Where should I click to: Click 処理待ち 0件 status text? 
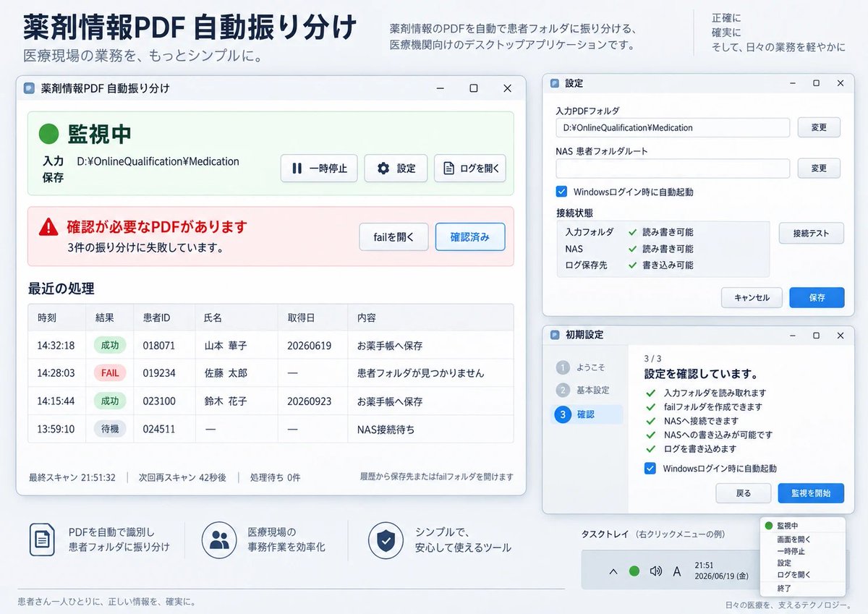click(276, 477)
